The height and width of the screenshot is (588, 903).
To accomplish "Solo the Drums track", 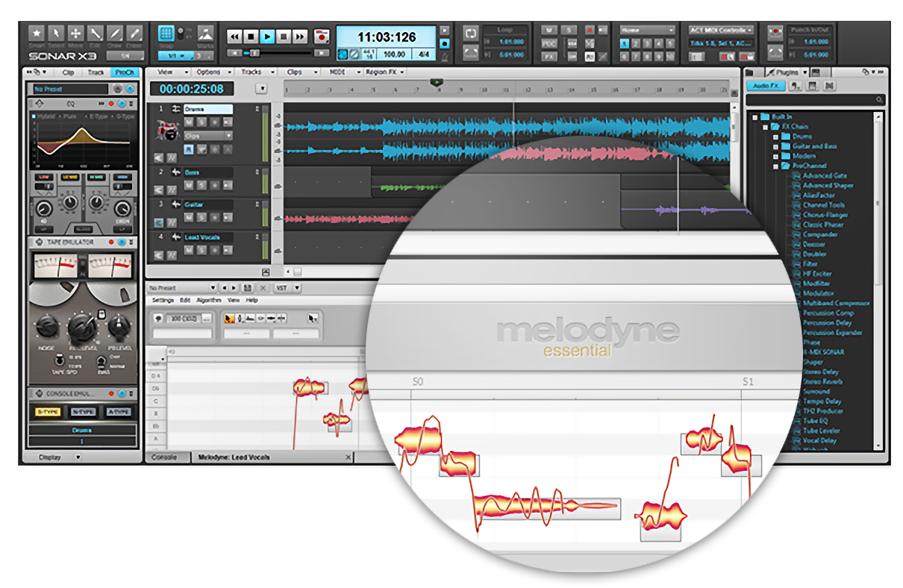I will (201, 122).
